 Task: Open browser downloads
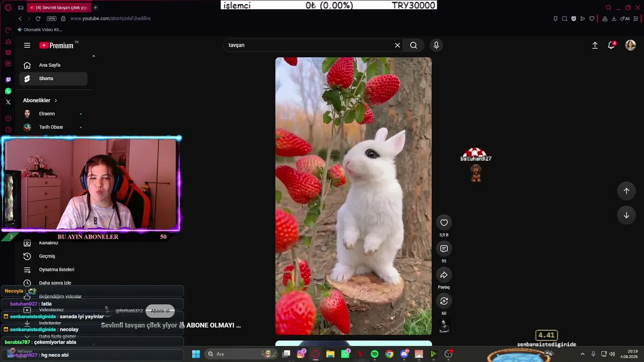pos(614,19)
